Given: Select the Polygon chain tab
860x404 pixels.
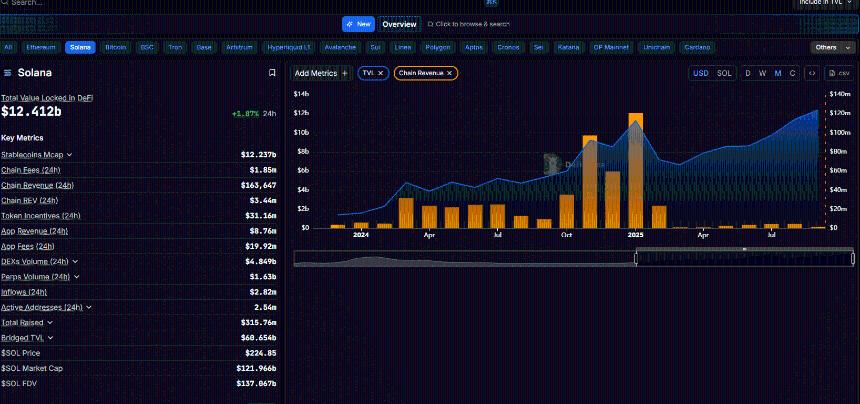Looking at the screenshot, I should [438, 48].
